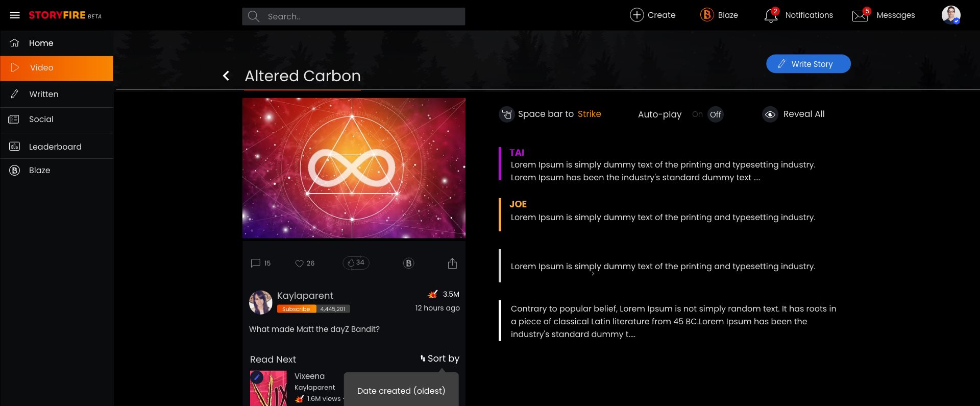Click the Write Story button
The width and height of the screenshot is (980, 406).
(x=808, y=64)
